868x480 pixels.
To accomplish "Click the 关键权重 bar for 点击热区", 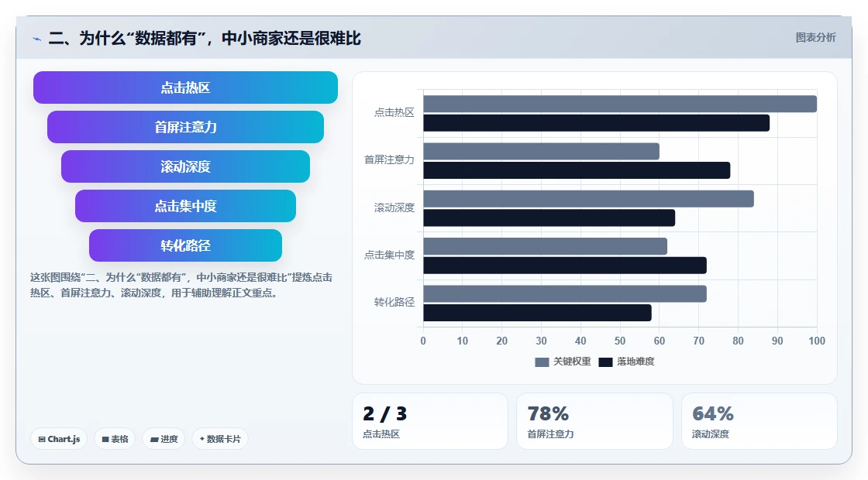I will click(620, 104).
